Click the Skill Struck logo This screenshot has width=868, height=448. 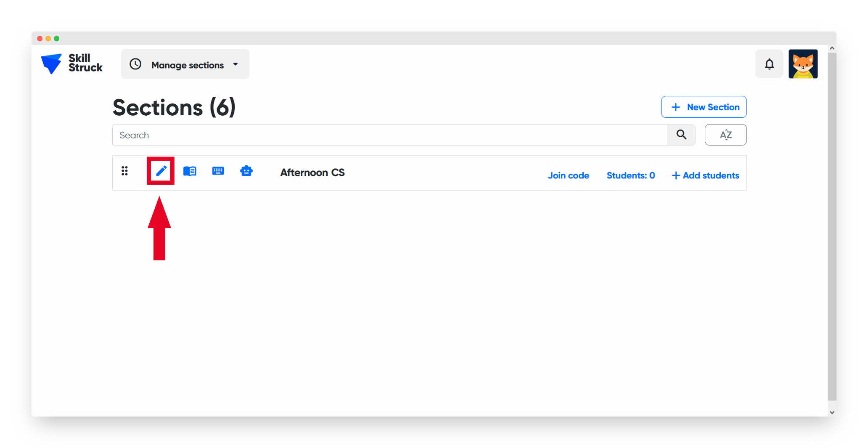(71, 64)
